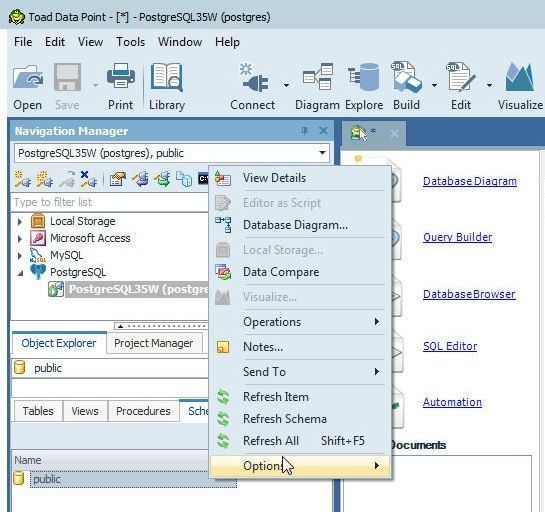Switch to the Project Manager tab

154,343
